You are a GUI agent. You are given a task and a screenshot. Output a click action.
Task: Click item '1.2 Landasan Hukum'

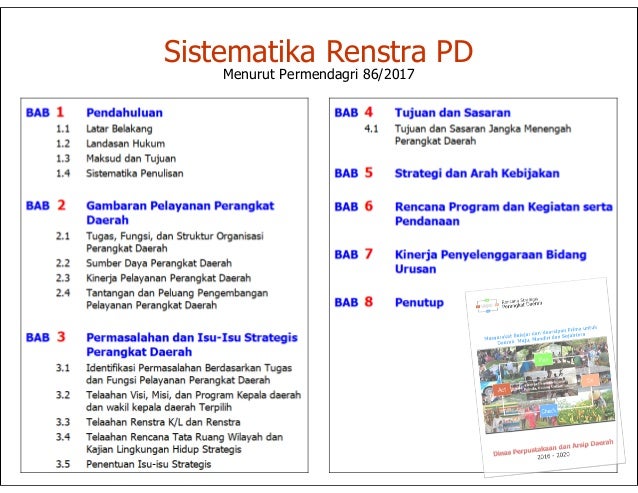(x=110, y=144)
